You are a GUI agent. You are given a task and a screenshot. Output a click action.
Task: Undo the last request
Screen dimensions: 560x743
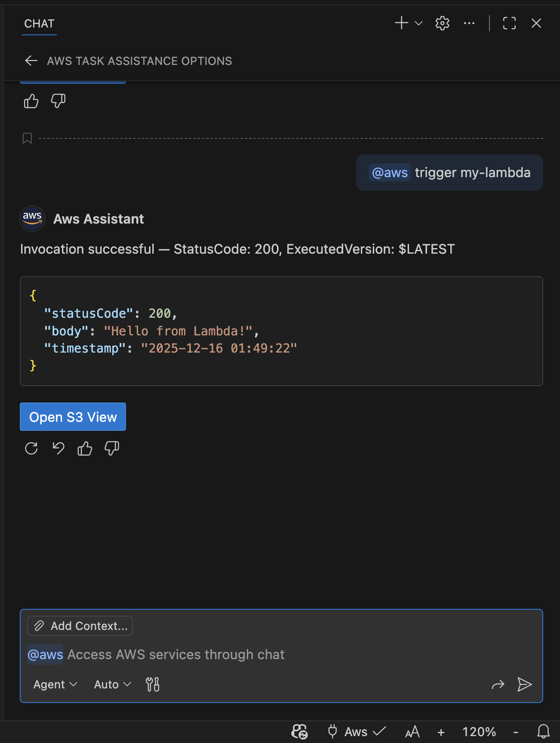(58, 448)
